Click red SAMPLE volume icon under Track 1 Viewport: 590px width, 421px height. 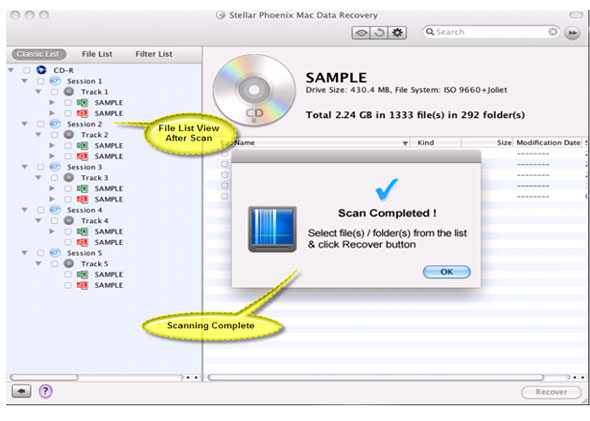(x=82, y=113)
